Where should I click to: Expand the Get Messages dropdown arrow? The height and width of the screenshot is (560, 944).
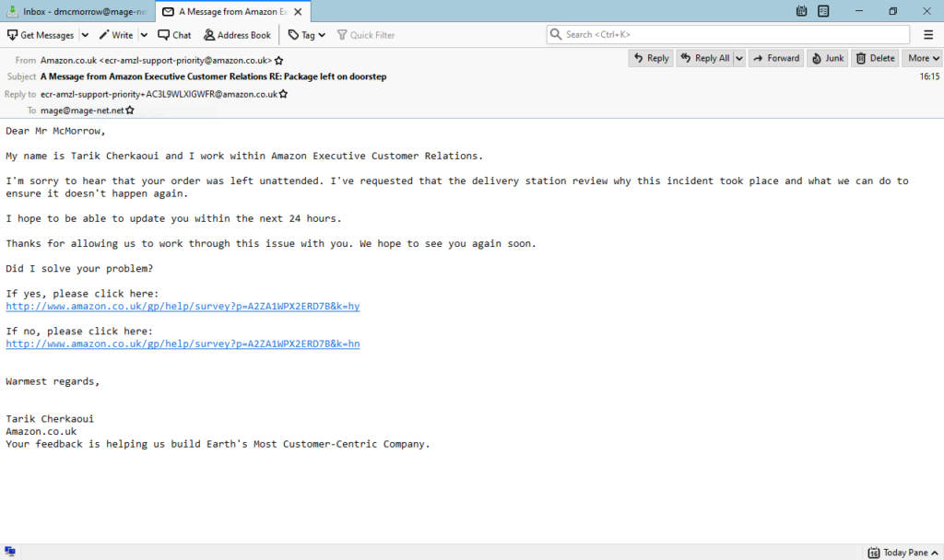(x=85, y=35)
